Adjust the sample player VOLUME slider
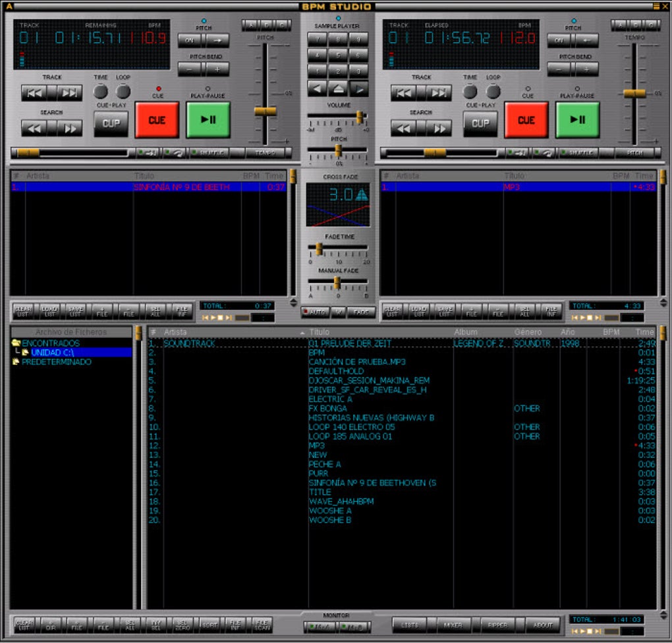Image resolution: width=672 pixels, height=643 pixels. [360, 116]
